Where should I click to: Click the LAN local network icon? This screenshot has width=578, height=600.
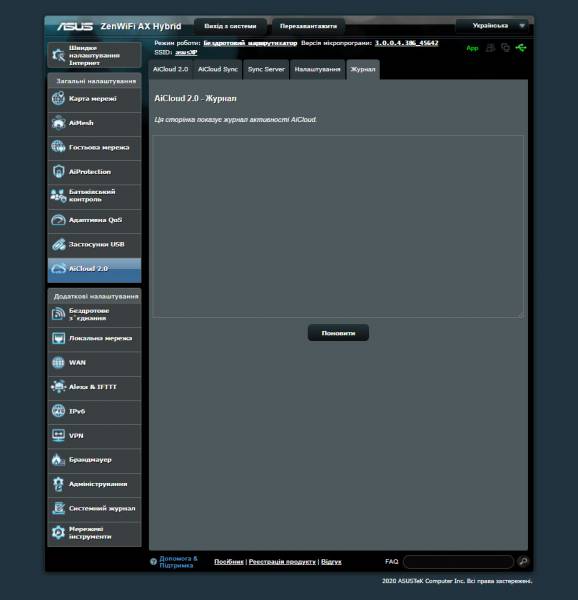[x=58, y=338]
